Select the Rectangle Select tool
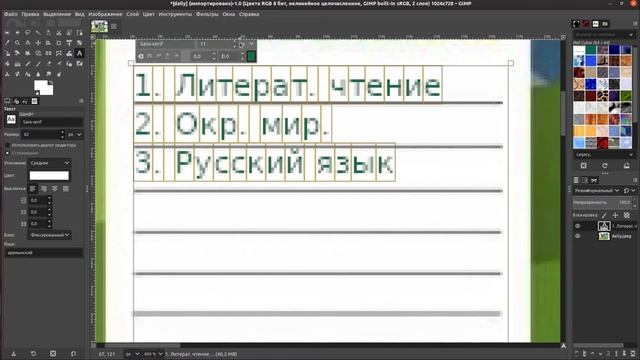 (x=7, y=33)
